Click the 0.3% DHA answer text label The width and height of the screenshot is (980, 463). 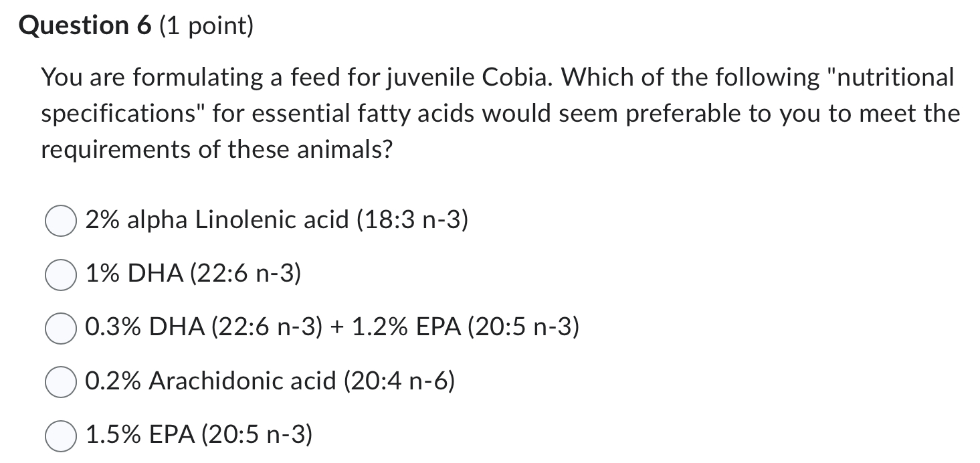(332, 327)
